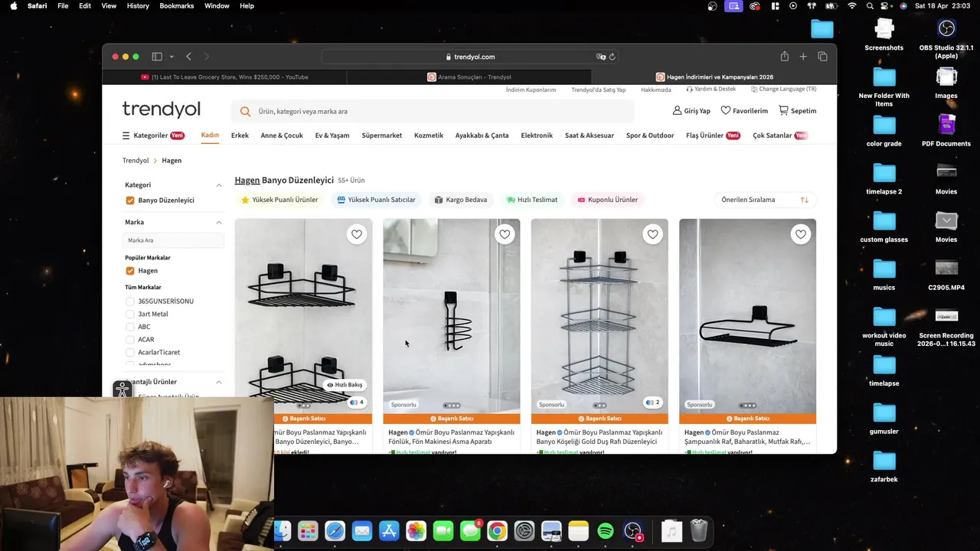Open Safari Bookmarks menu
980x551 pixels.
pos(177,5)
